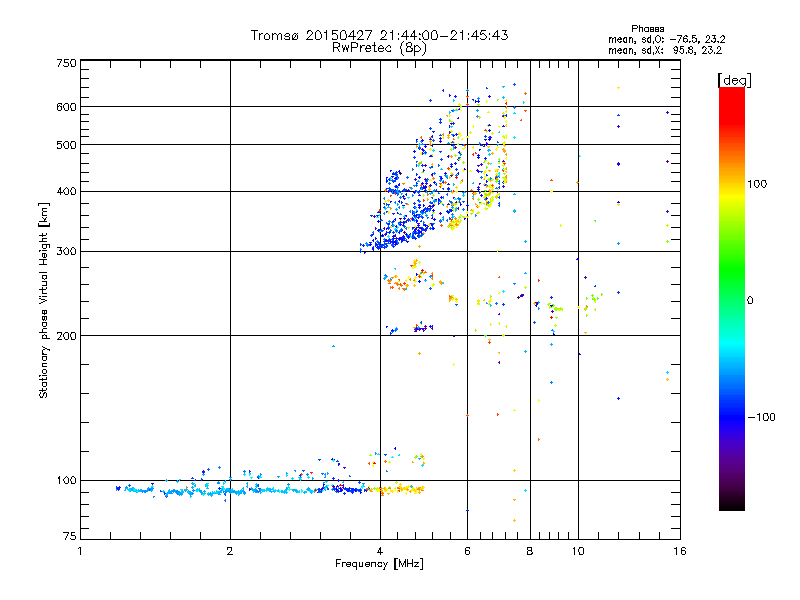Image resolution: width=800 pixels, height=600 pixels.
Task: Click the x-axis tick label '6'
Action: pyautogui.click(x=467, y=551)
